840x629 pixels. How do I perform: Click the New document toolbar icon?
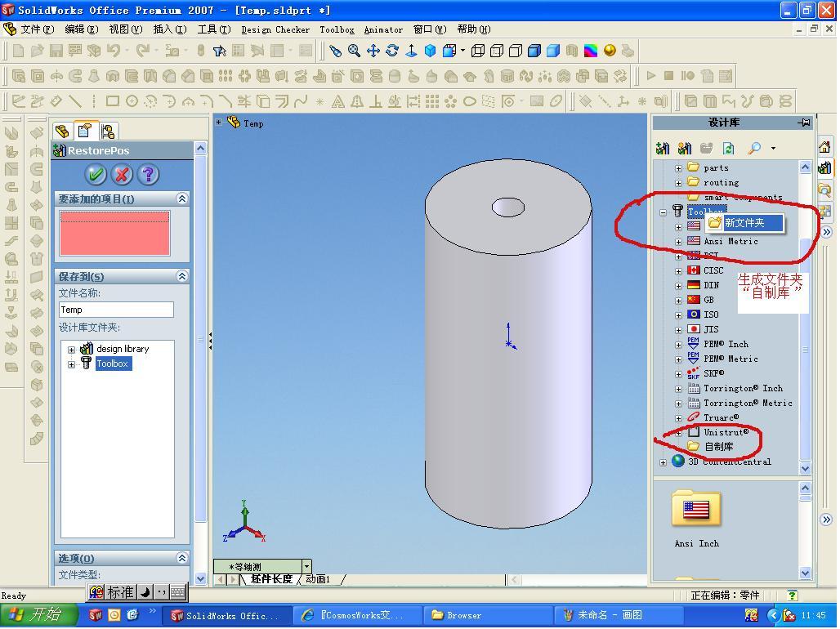point(18,51)
